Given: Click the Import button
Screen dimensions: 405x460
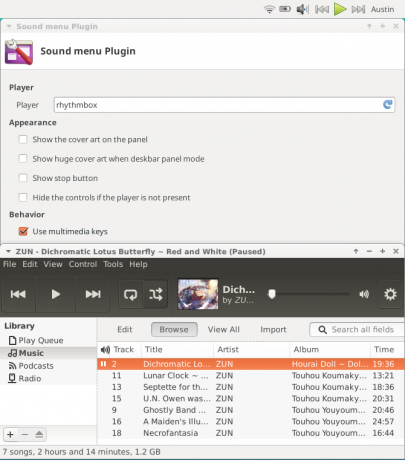Looking at the screenshot, I should click(273, 329).
